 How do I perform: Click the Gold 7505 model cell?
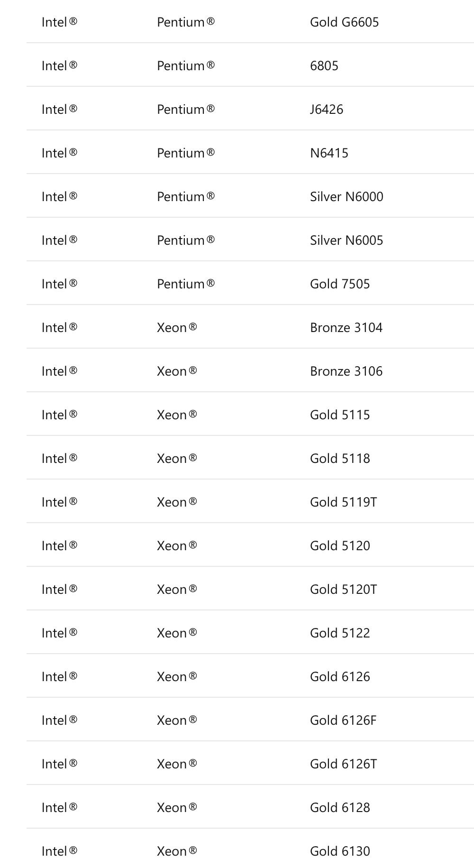pos(339,284)
